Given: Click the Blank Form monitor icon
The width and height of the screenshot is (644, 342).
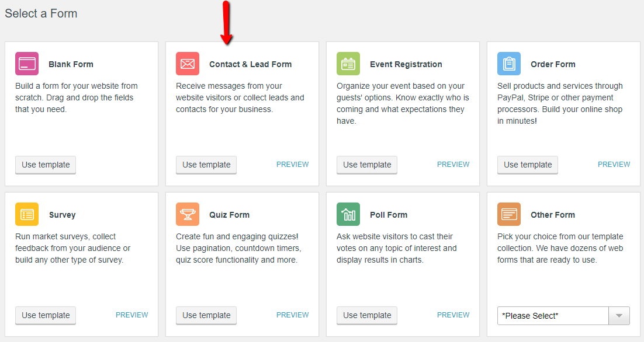Looking at the screenshot, I should [26, 64].
